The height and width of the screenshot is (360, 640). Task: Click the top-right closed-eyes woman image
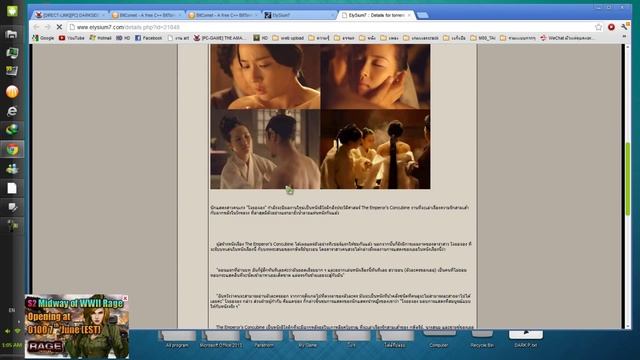click(375, 76)
